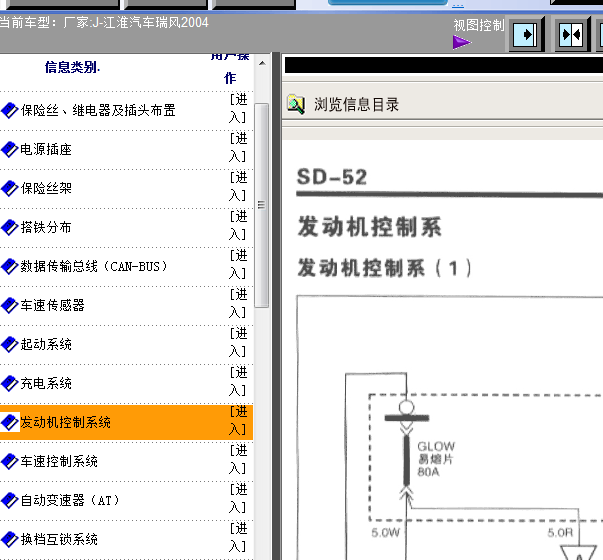The height and width of the screenshot is (560, 603).
Task: Click the book icon beside 电源插座
Action: click(10, 150)
